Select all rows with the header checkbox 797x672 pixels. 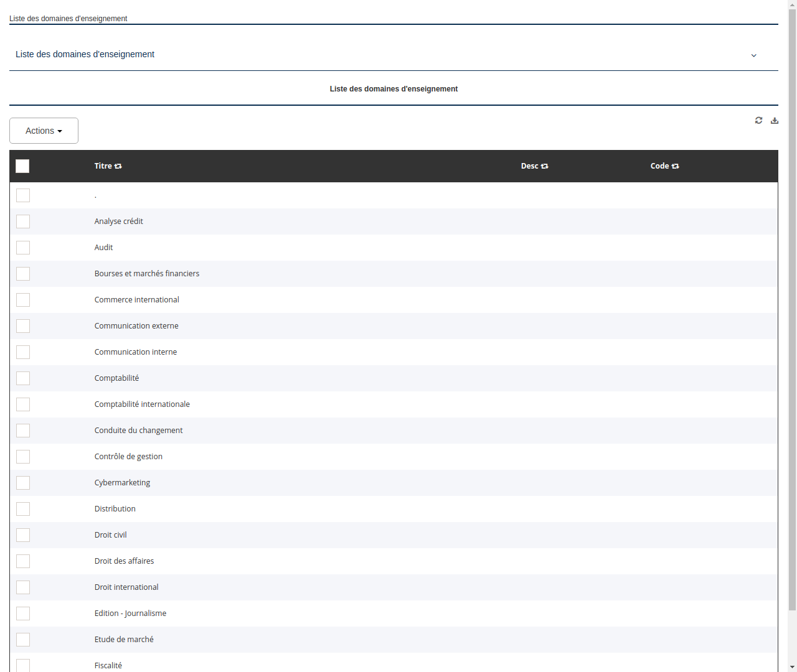(22, 166)
